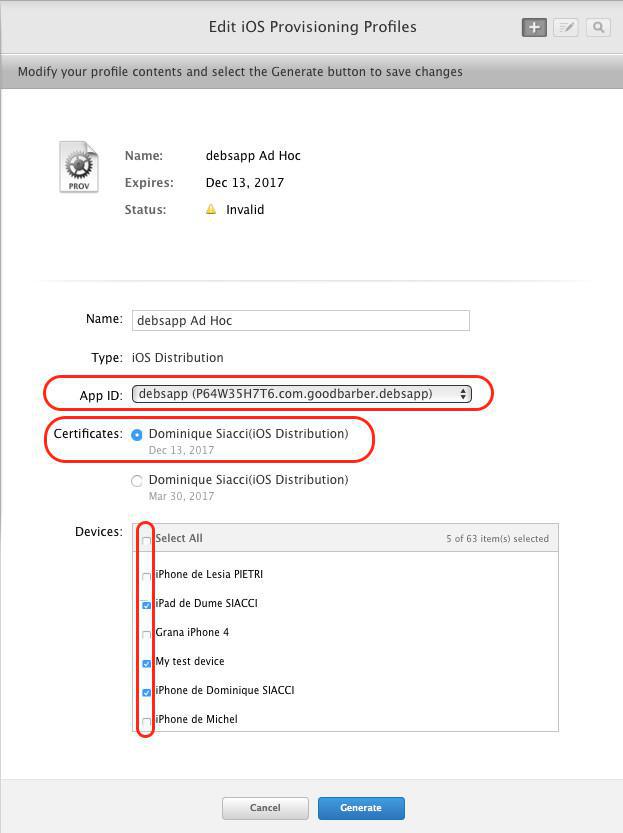Enable Grana iPhone 4 device
623x833 pixels.
[x=146, y=634]
